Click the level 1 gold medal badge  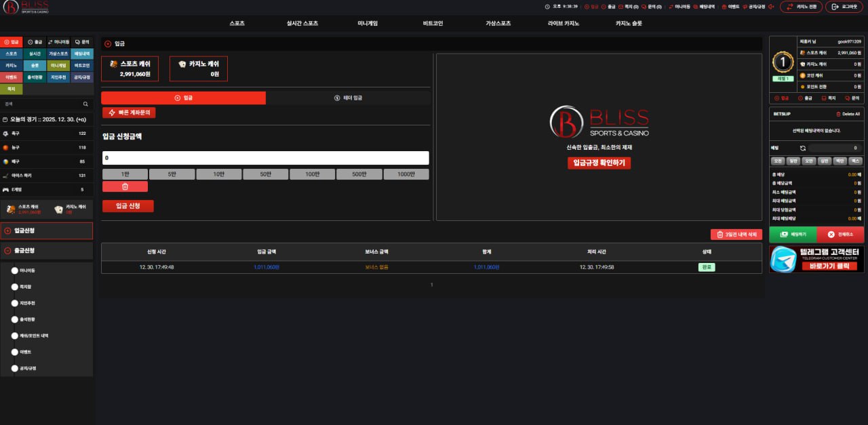point(783,62)
